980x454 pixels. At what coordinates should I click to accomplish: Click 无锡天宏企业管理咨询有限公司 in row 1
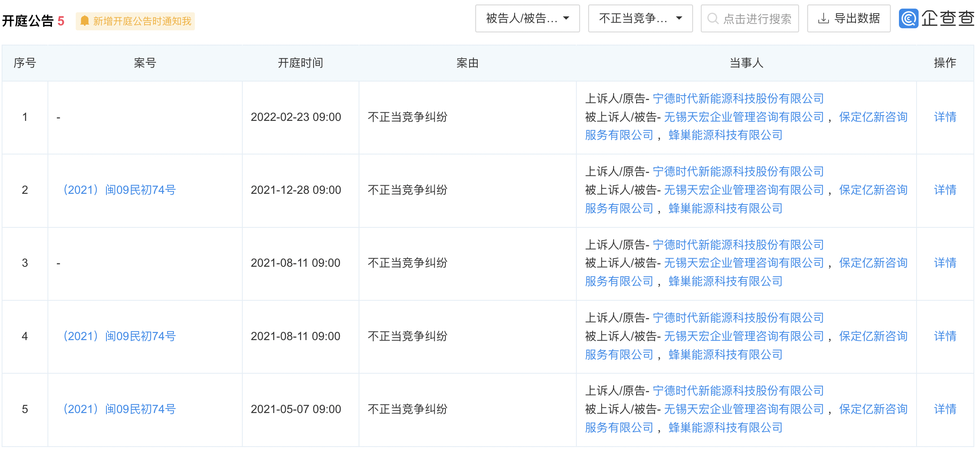pyautogui.click(x=744, y=117)
